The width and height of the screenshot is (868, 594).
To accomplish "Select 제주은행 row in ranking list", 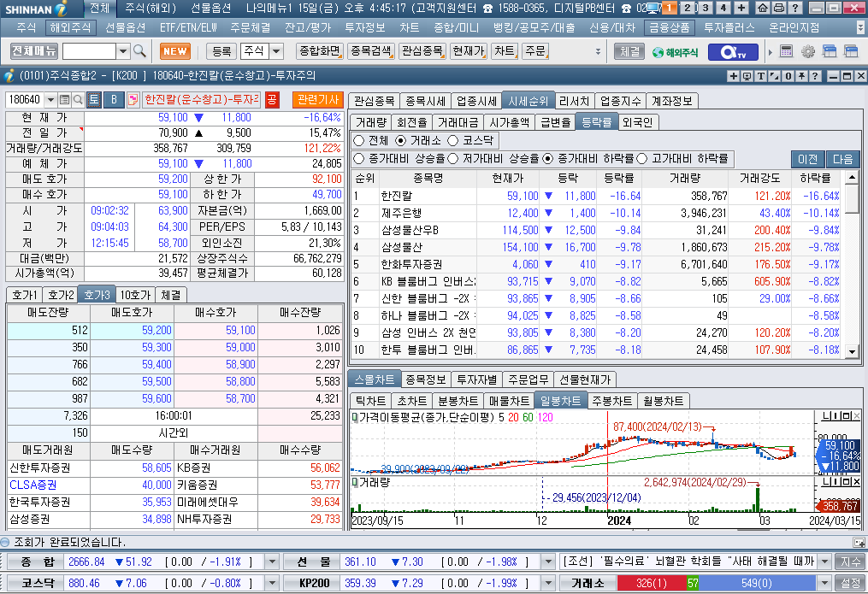I will point(596,213).
